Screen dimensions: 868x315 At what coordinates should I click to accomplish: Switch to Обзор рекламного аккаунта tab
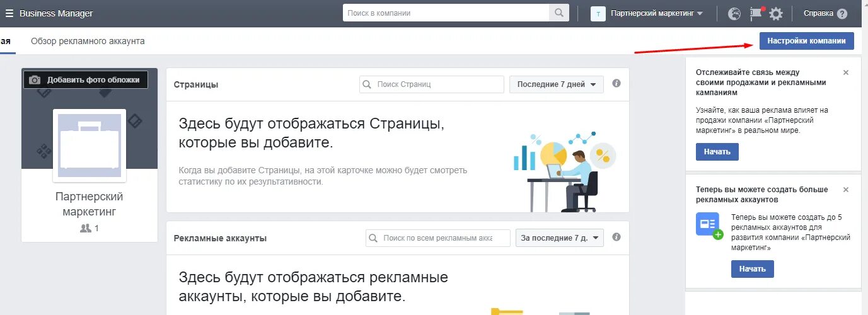[88, 41]
